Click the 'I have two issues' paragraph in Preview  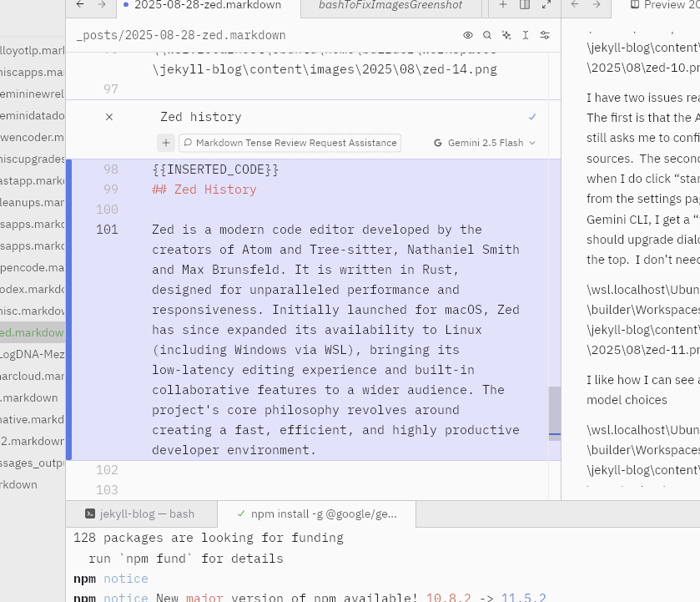(643, 179)
